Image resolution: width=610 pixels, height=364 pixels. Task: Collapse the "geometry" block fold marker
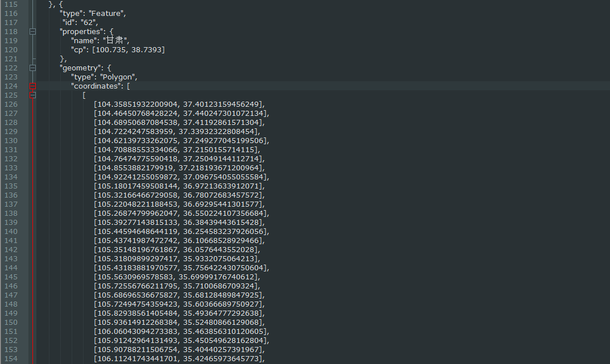pos(32,68)
